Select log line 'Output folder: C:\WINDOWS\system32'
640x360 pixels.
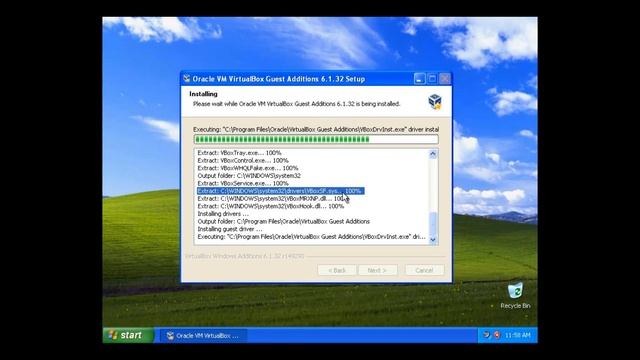(249, 176)
